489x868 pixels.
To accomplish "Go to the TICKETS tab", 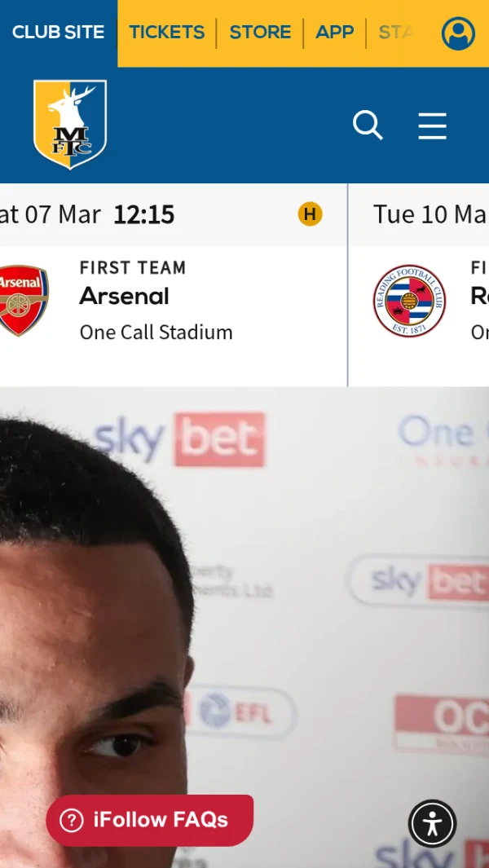I will [167, 33].
